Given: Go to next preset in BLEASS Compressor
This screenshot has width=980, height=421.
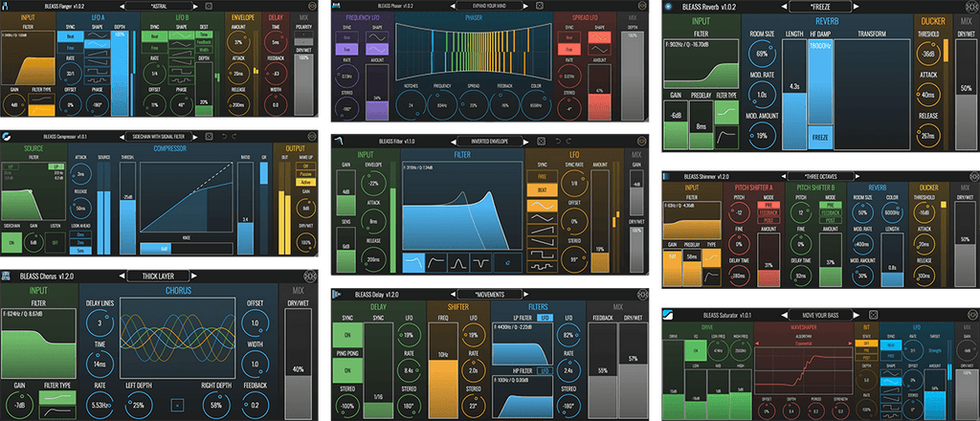Looking at the screenshot, I should point(195,137).
